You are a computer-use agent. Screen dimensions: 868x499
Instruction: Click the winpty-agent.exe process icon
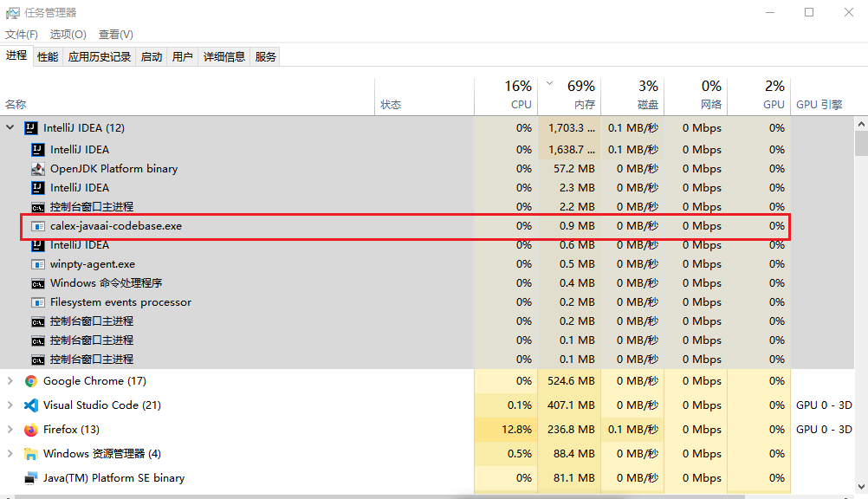pyautogui.click(x=37, y=264)
